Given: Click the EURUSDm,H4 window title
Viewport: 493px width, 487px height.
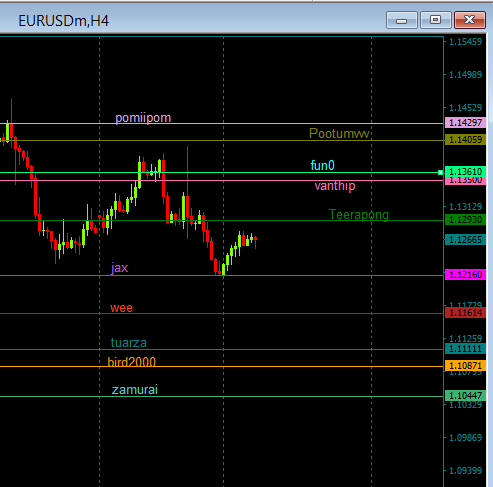Looking at the screenshot, I should [63, 21].
